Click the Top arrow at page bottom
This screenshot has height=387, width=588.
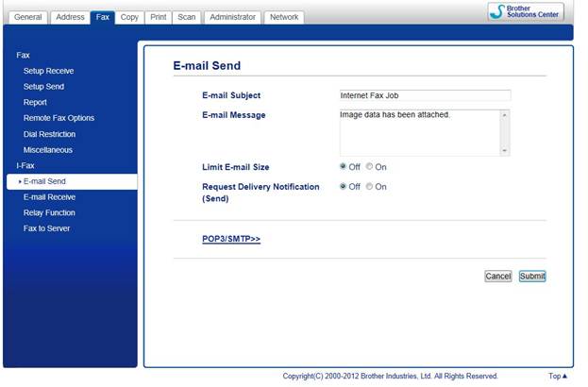tap(558, 376)
